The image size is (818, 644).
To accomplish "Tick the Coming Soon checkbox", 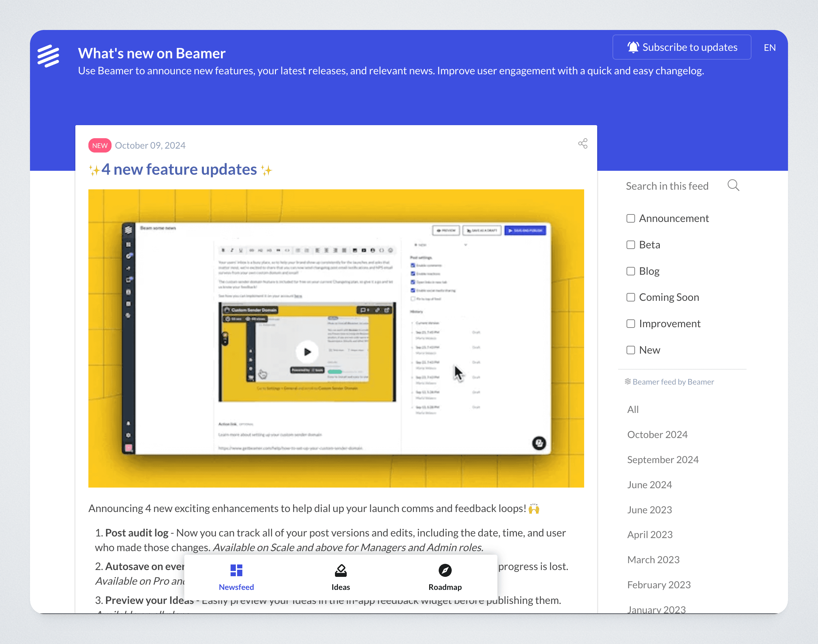I will 630,297.
